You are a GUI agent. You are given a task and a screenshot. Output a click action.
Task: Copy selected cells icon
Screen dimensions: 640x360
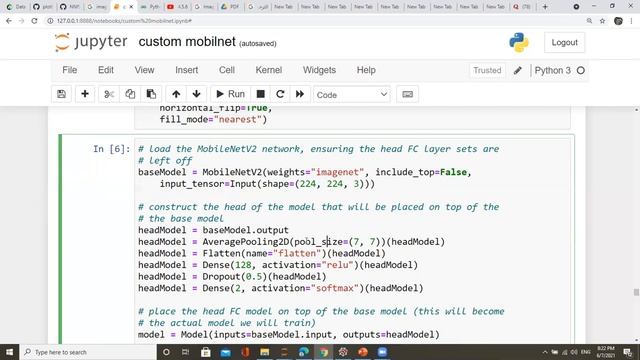pos(130,94)
